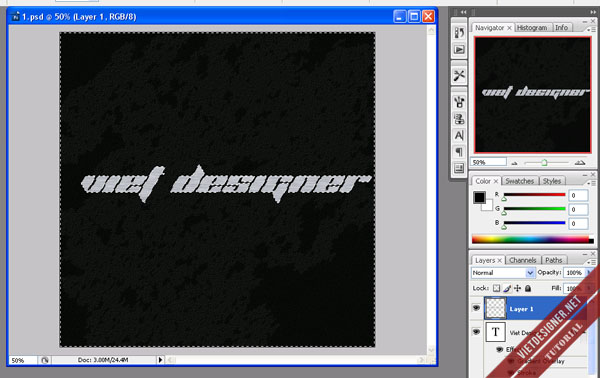This screenshot has height=378, width=600.
Task: Hide Layer 1 with eye icon
Action: pyautogui.click(x=476, y=308)
